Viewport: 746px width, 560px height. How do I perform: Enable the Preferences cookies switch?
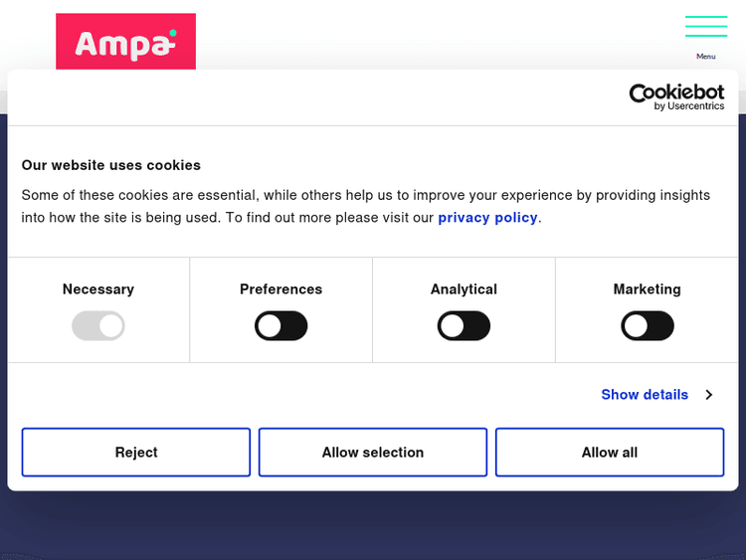(x=281, y=325)
